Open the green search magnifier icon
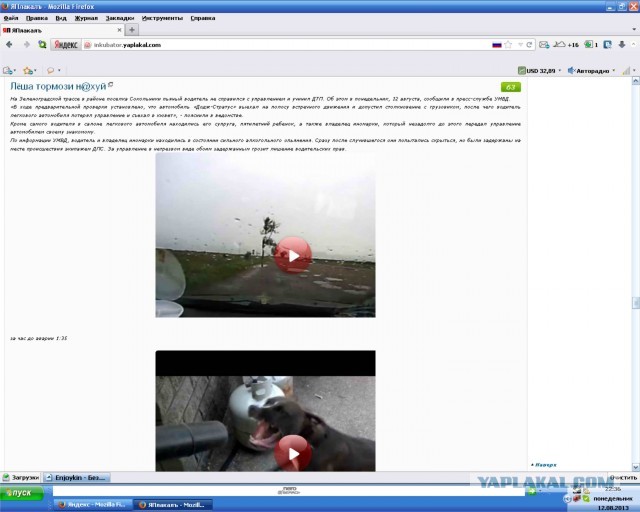640x512 pixels. coord(42,45)
